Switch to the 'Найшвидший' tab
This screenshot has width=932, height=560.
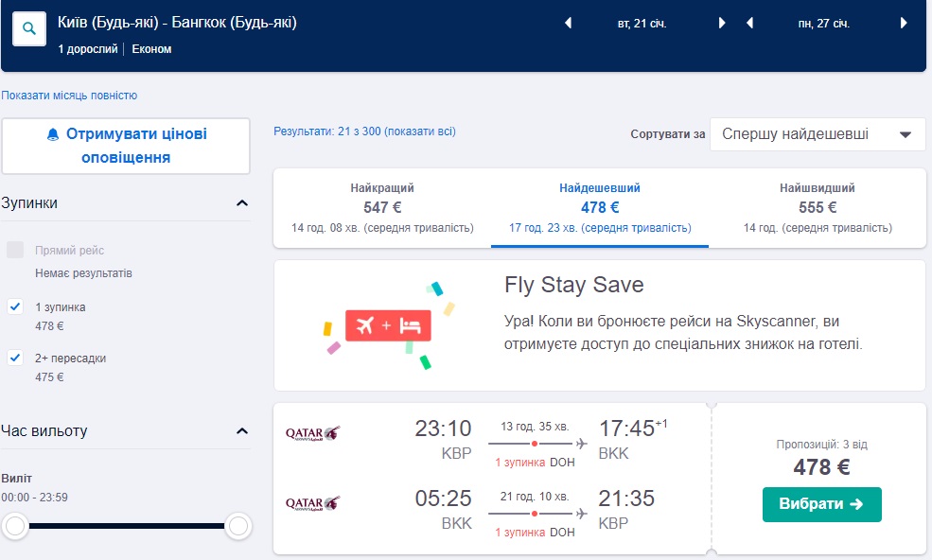[x=817, y=207]
